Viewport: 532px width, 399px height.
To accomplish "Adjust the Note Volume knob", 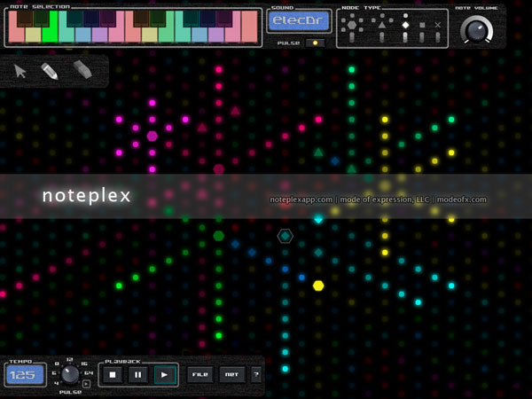I will pos(476,30).
